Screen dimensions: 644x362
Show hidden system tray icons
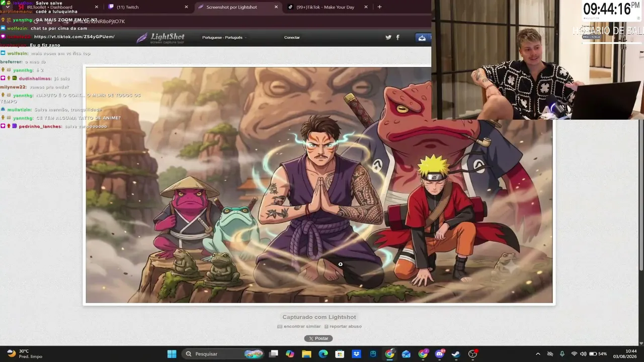pos(538,354)
